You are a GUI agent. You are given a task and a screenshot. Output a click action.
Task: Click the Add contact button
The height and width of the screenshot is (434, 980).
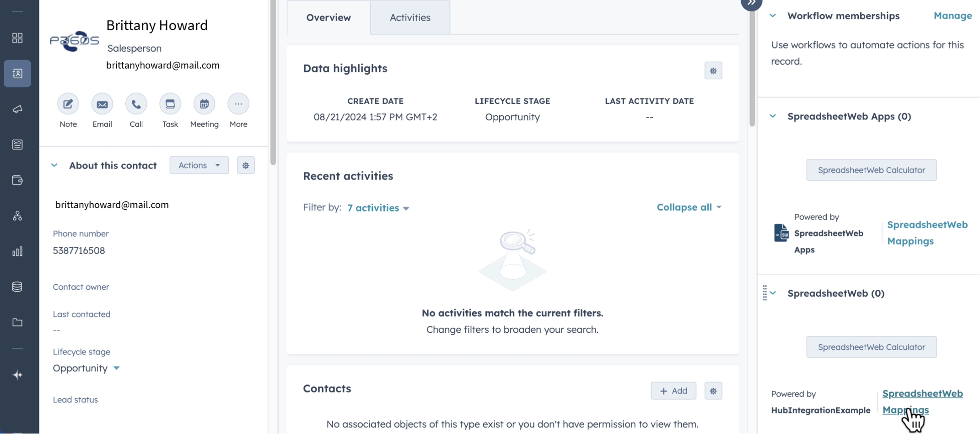pyautogui.click(x=673, y=391)
